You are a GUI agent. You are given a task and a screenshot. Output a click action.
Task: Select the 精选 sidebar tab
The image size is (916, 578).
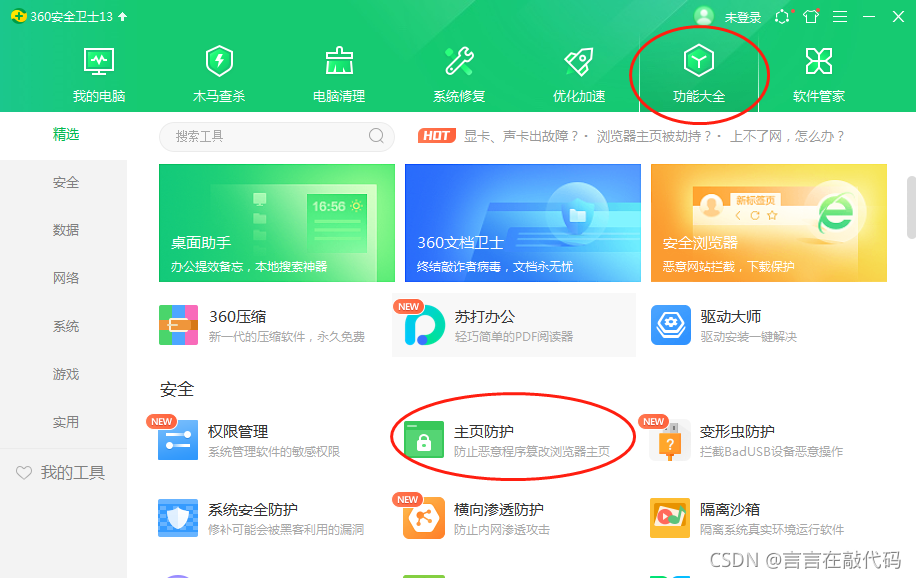coord(65,134)
